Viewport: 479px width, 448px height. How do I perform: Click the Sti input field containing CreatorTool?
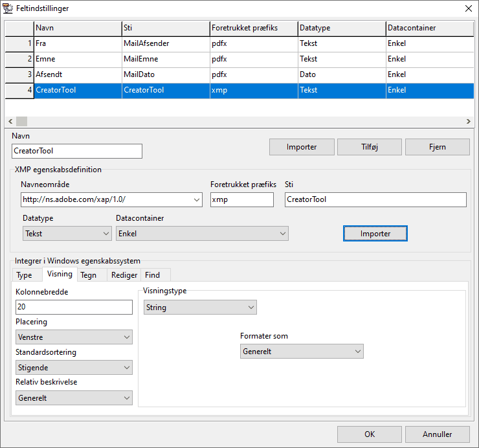(375, 199)
